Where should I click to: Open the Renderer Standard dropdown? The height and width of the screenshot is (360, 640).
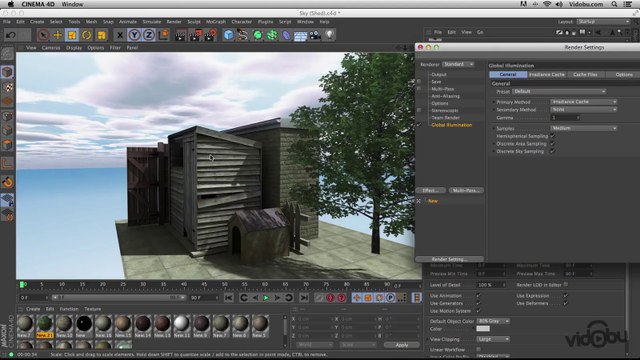(458, 64)
